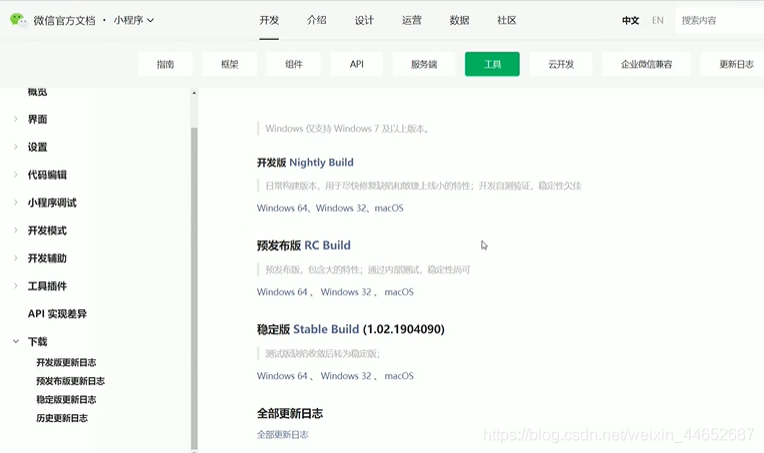The width and height of the screenshot is (764, 453).
Task: Open 设置 sidebar item
Action: 38,147
